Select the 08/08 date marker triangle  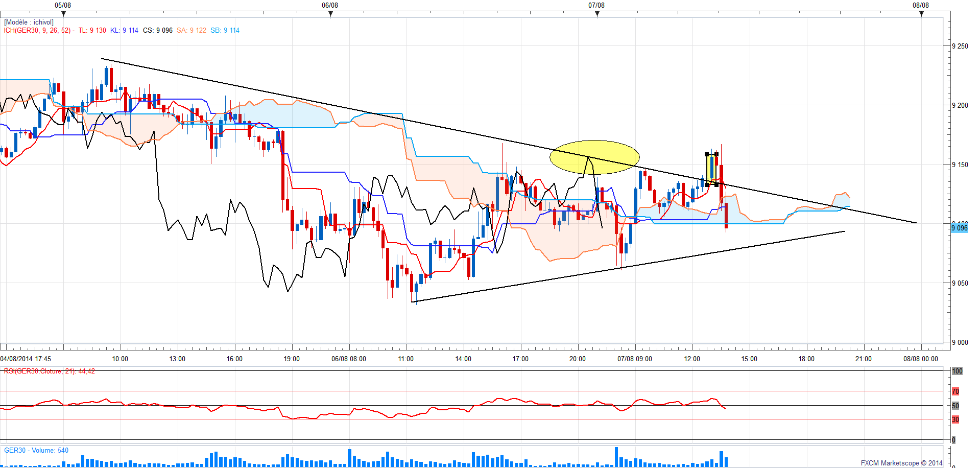pyautogui.click(x=921, y=14)
